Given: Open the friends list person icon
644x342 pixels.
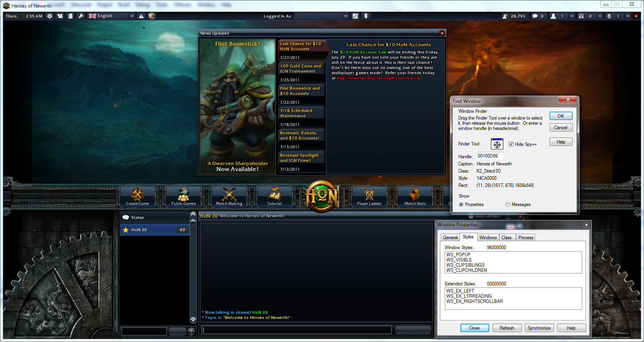Looking at the screenshot, I should point(553,16).
